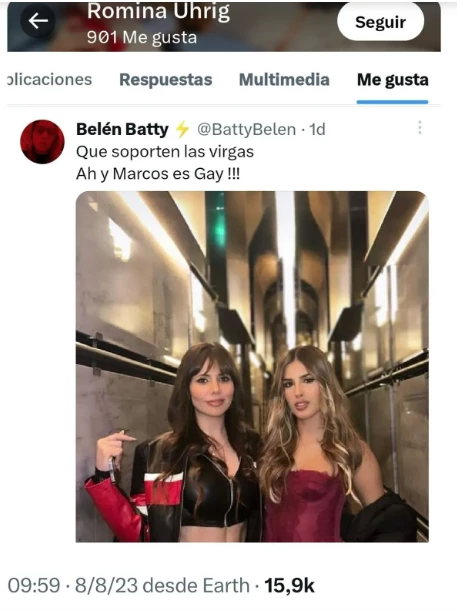Go back using the arrow icon
Viewport: 457px width, 611px height.
click(x=37, y=21)
